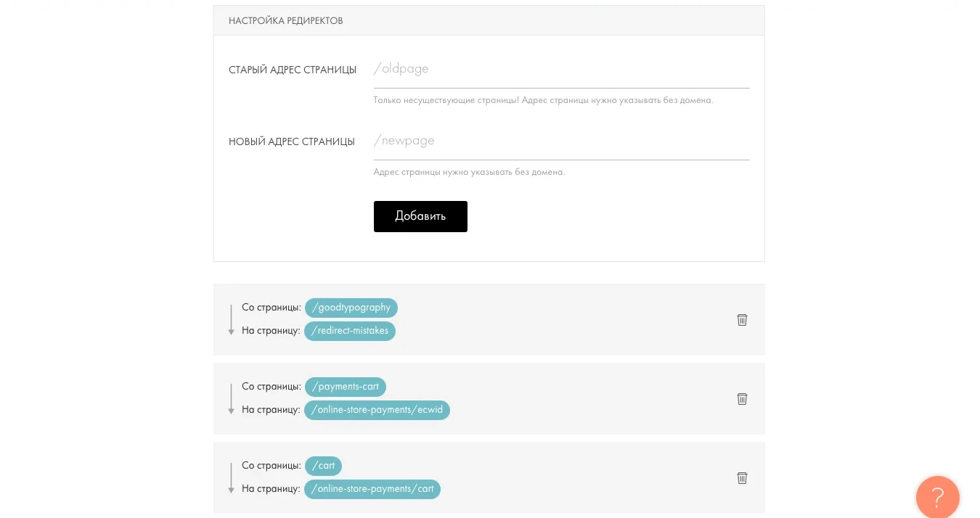Select the /redirect-mistakes destination tag
This screenshot has height=518, width=980.
[349, 331]
